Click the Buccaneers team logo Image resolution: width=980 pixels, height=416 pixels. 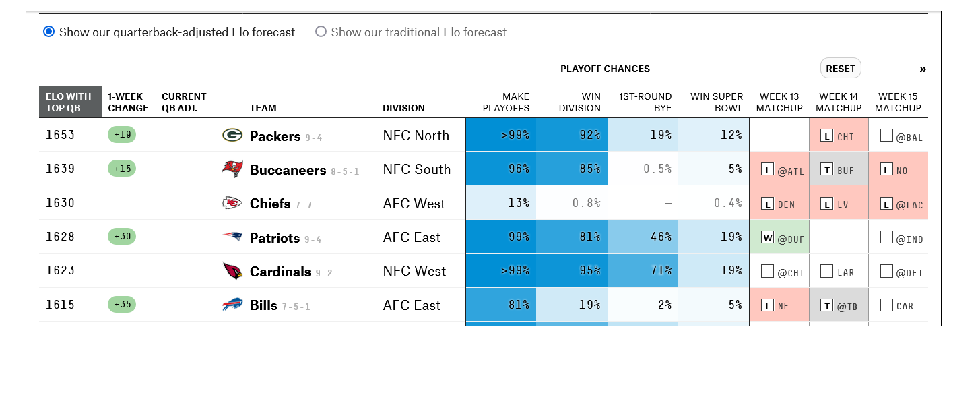(x=232, y=169)
